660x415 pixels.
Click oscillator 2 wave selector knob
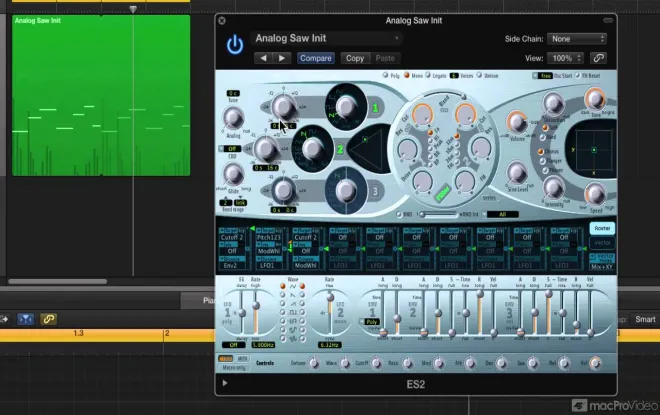(x=312, y=149)
